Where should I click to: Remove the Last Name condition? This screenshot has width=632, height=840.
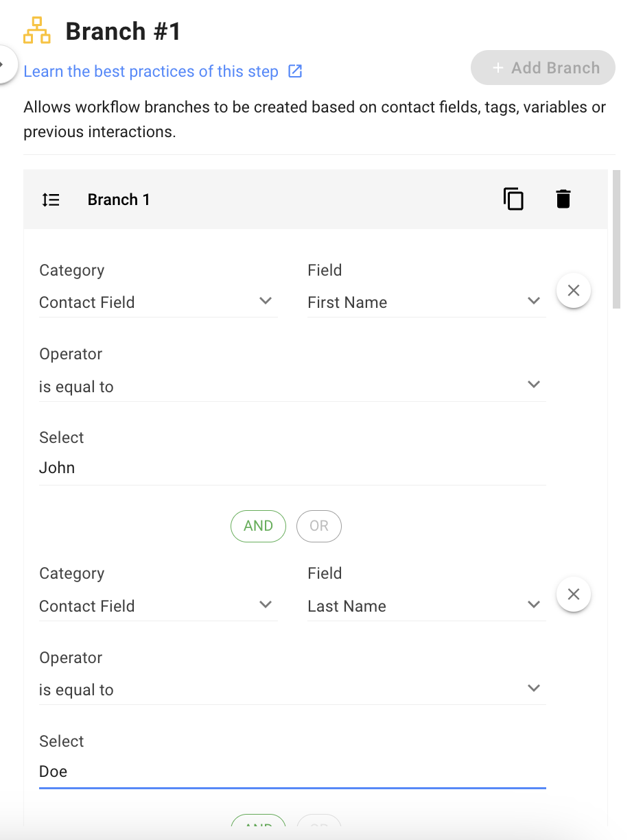[574, 594]
